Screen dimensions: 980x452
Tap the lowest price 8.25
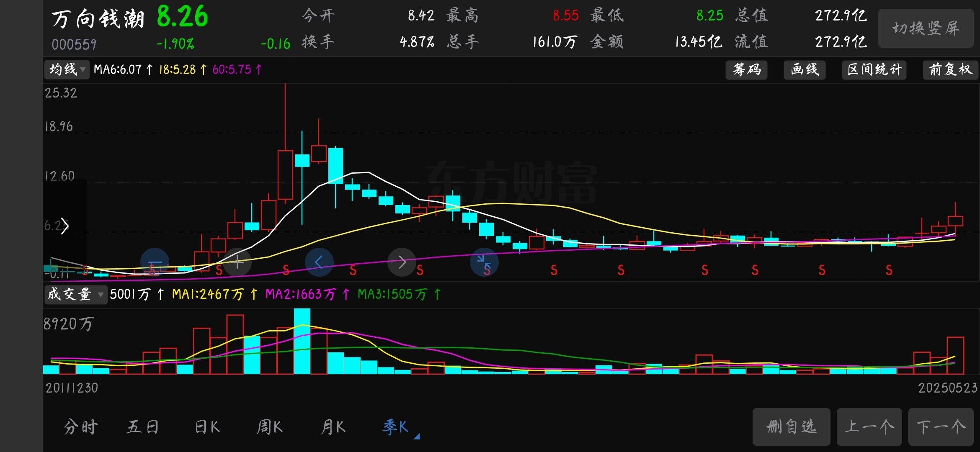pyautogui.click(x=709, y=16)
